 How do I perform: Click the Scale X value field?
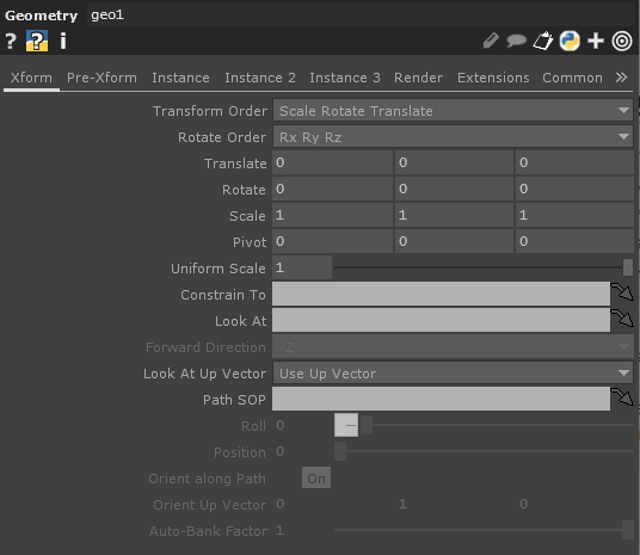pos(332,215)
